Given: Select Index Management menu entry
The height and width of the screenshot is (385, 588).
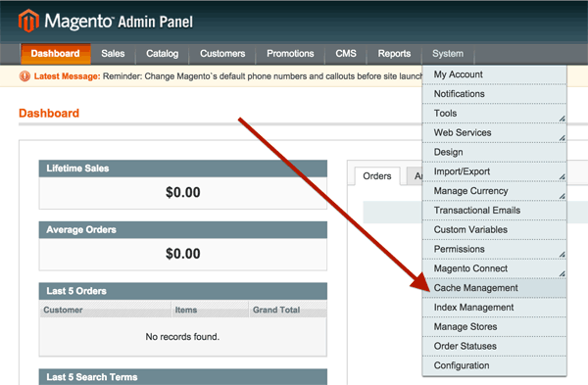Looking at the screenshot, I should click(494, 308).
